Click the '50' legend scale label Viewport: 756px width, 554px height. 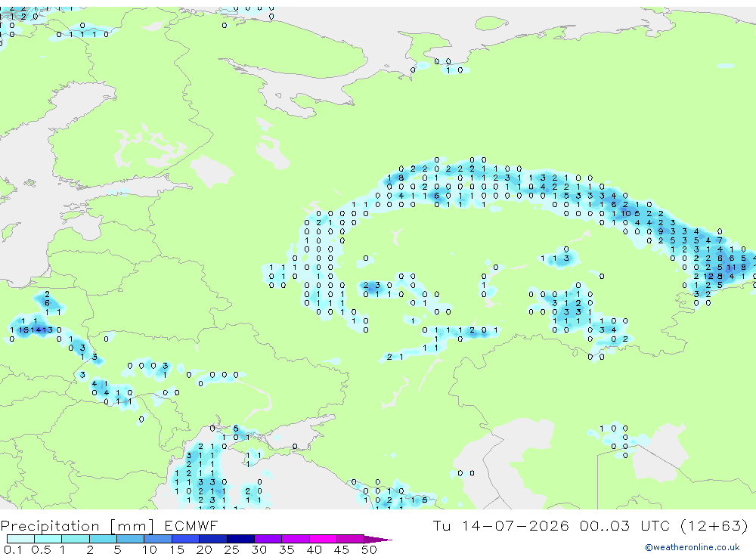(370, 549)
